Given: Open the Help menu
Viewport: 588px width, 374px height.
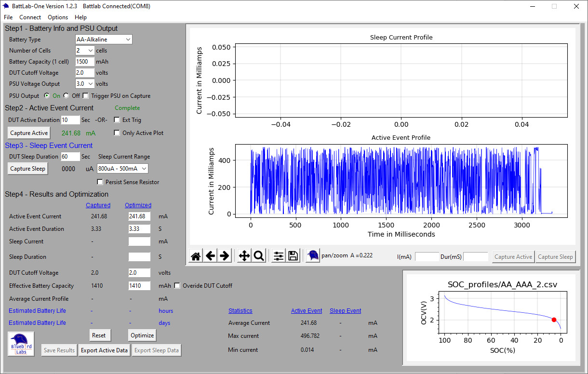Looking at the screenshot, I should pyautogui.click(x=81, y=17).
